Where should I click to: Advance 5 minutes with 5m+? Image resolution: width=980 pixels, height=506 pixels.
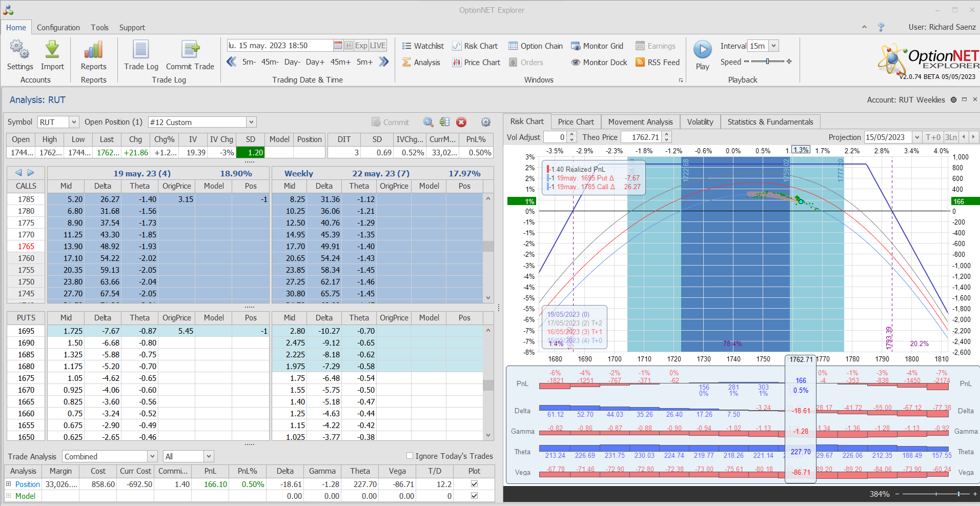click(x=364, y=62)
